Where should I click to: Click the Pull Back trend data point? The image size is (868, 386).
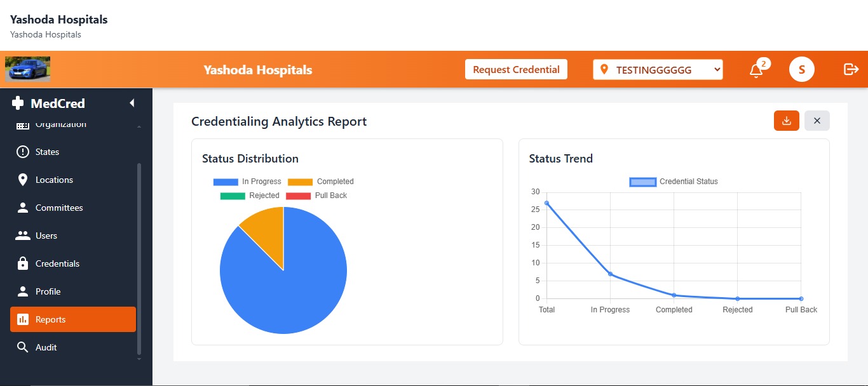pyautogui.click(x=801, y=298)
